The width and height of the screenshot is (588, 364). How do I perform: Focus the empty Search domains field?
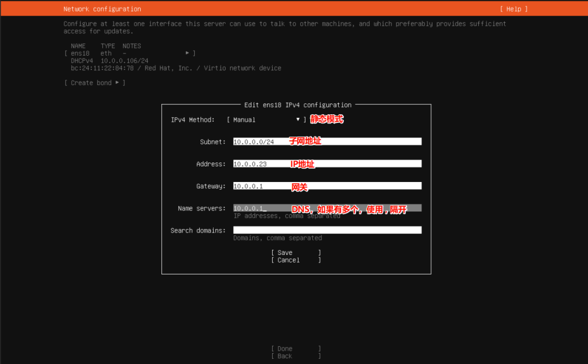coord(327,230)
